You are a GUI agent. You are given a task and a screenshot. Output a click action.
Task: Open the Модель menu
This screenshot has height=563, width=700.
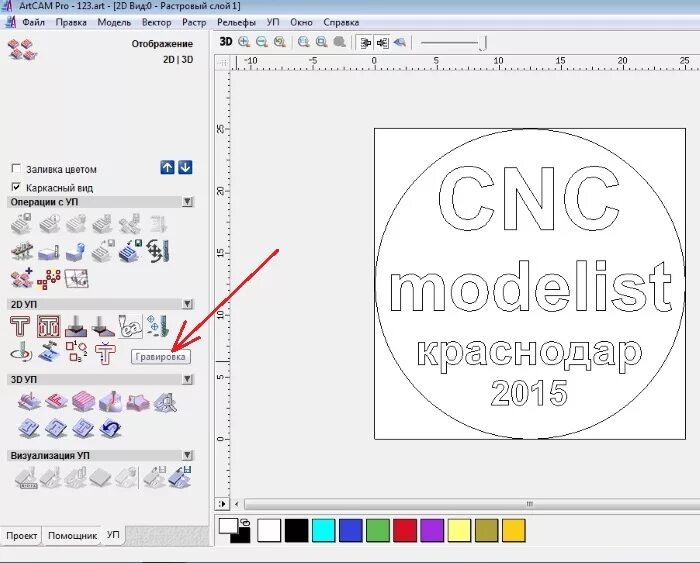point(114,22)
